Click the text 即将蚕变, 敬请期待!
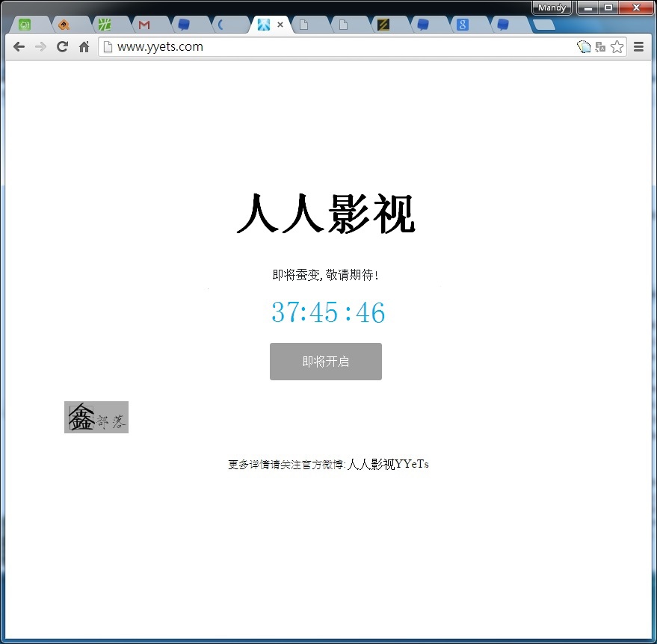657x644 pixels. pos(326,275)
